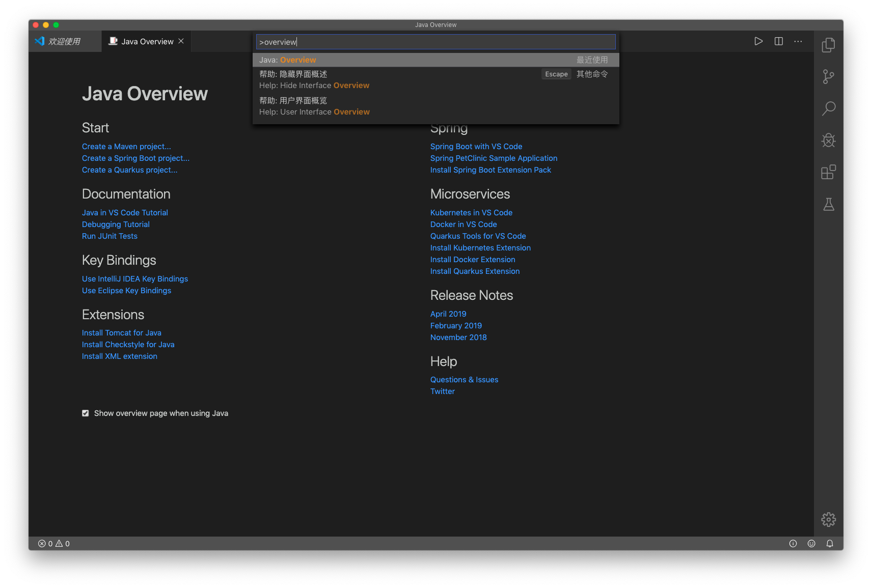Image resolution: width=872 pixels, height=588 pixels.
Task: Click Create a Spring Boot project link
Action: 135,158
